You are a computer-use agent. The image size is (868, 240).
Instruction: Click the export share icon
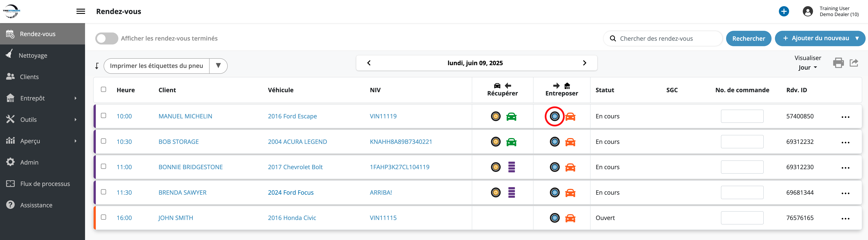853,63
